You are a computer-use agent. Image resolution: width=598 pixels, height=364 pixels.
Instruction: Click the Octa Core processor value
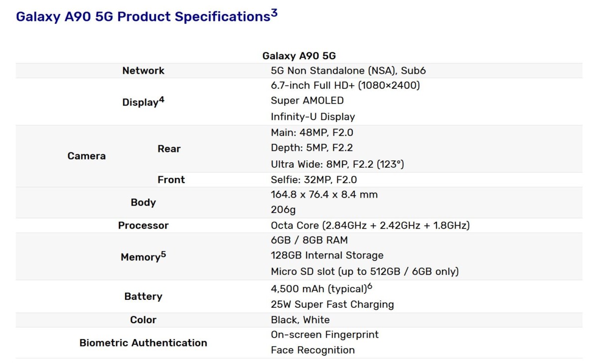tap(370, 226)
